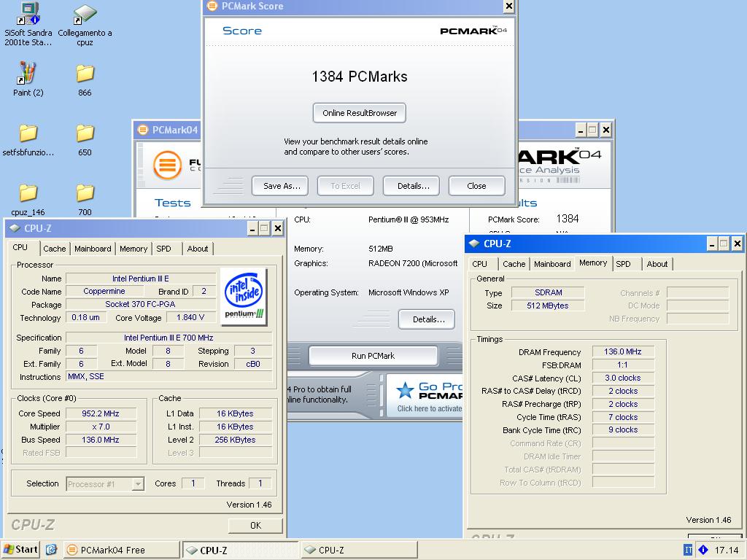Open SPD tab in left CPU-Z window
Screen dimensions: 747x560
pyautogui.click(x=163, y=249)
